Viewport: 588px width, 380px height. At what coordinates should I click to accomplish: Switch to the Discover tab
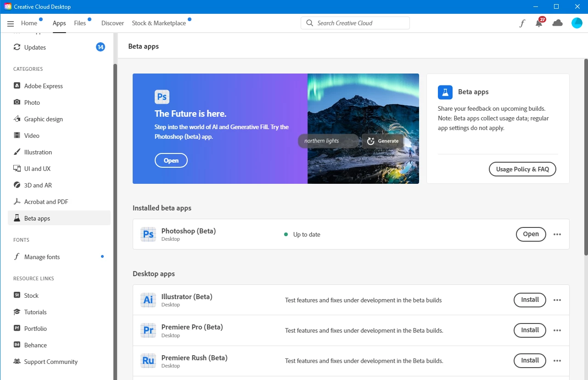(x=112, y=23)
